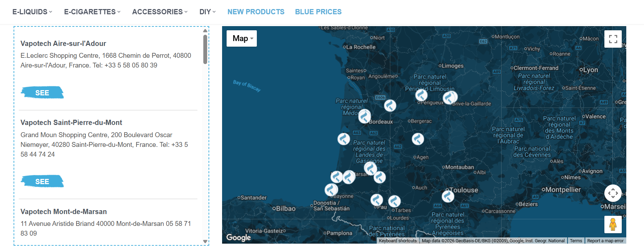The width and height of the screenshot is (644, 252).
Task: Click store list scrollbar up arrow
Action: click(x=205, y=31)
